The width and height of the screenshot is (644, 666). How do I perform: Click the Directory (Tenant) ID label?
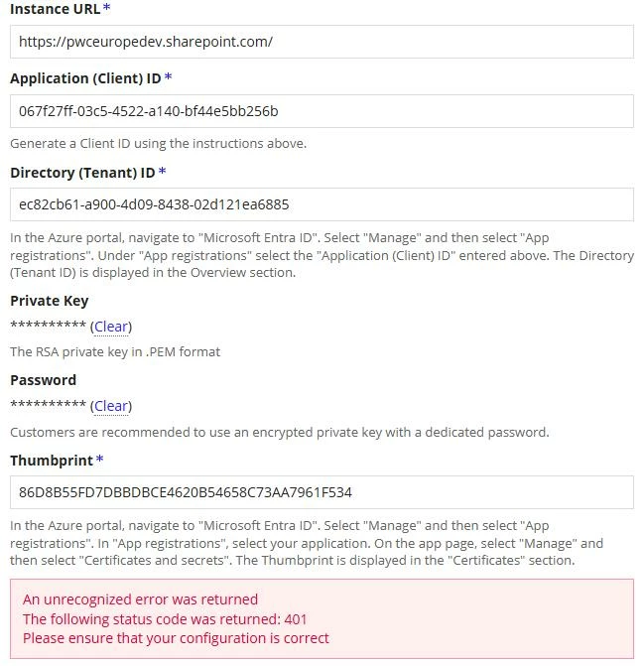click(x=82, y=173)
